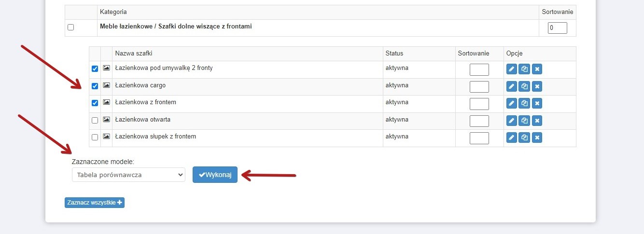The image size is (644, 234).
Task: Tick the Meble łazienkowe category checkbox
Action: [x=71, y=28]
